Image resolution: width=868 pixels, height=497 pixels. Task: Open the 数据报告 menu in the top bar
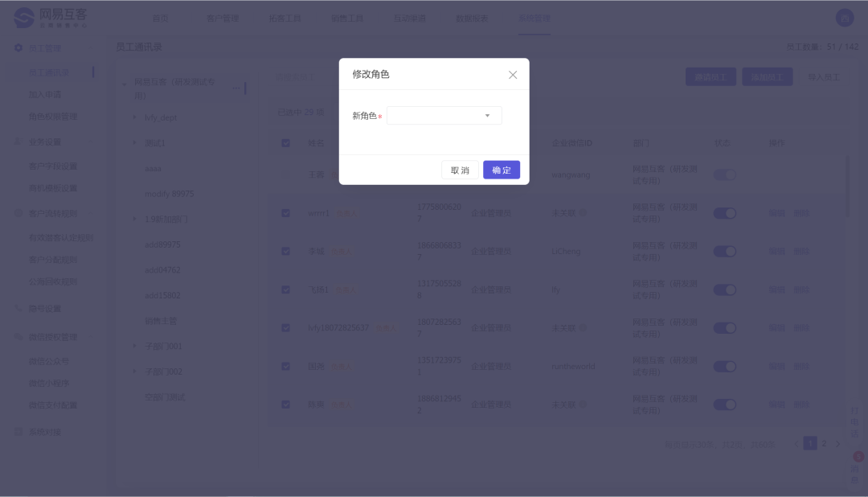pyautogui.click(x=471, y=16)
